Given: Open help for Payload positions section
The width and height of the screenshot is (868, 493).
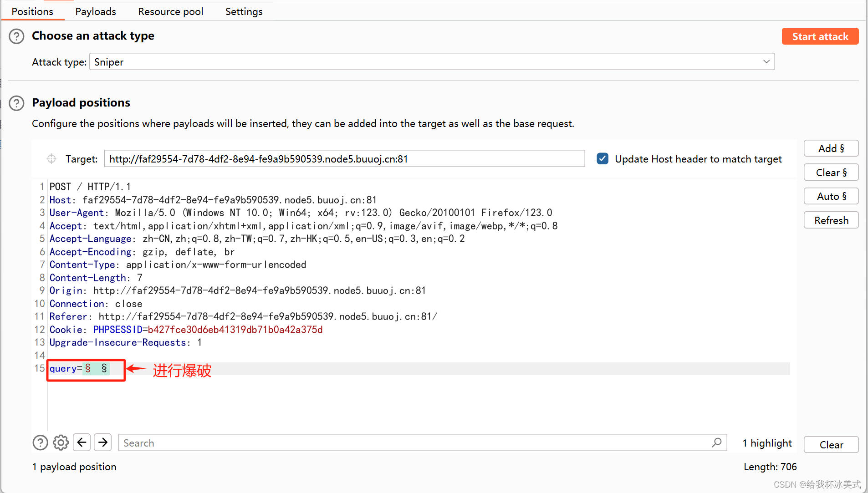Looking at the screenshot, I should click(x=16, y=103).
